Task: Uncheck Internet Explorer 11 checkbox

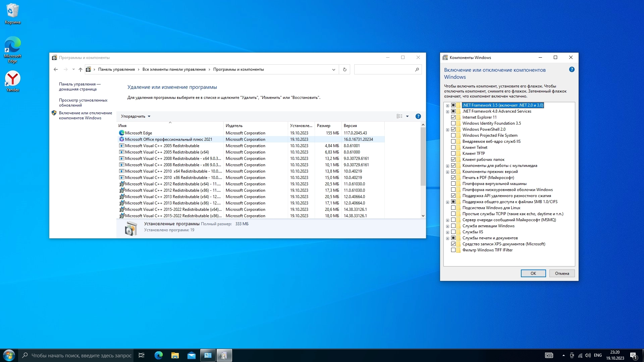Action: point(453,117)
